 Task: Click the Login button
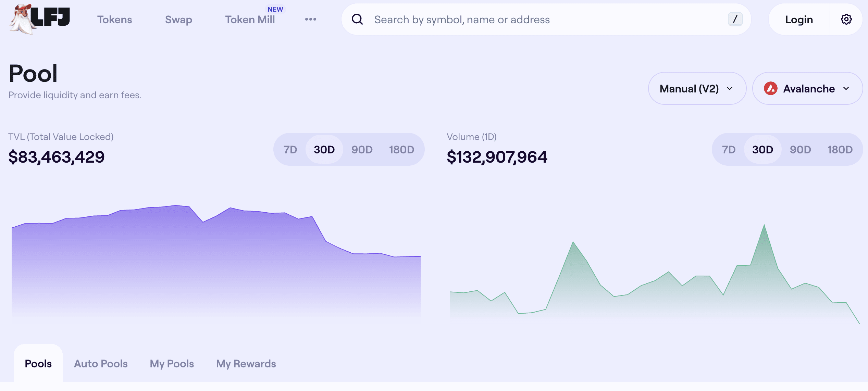tap(799, 20)
